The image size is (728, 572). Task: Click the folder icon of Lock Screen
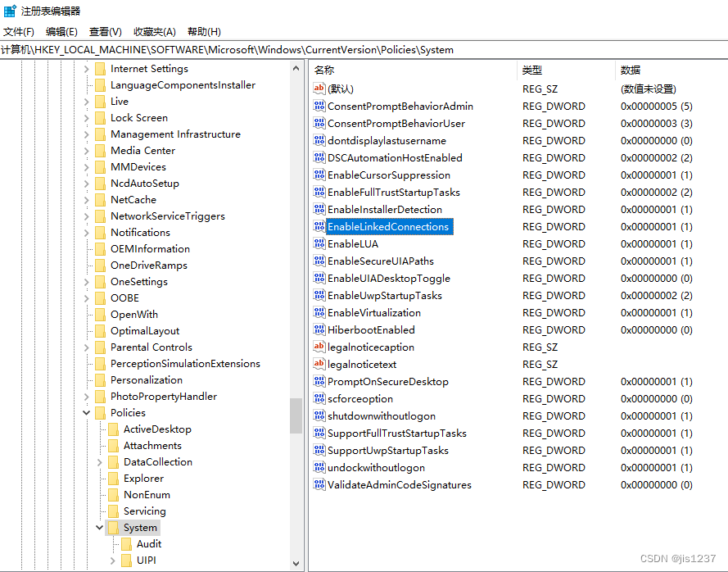point(100,118)
